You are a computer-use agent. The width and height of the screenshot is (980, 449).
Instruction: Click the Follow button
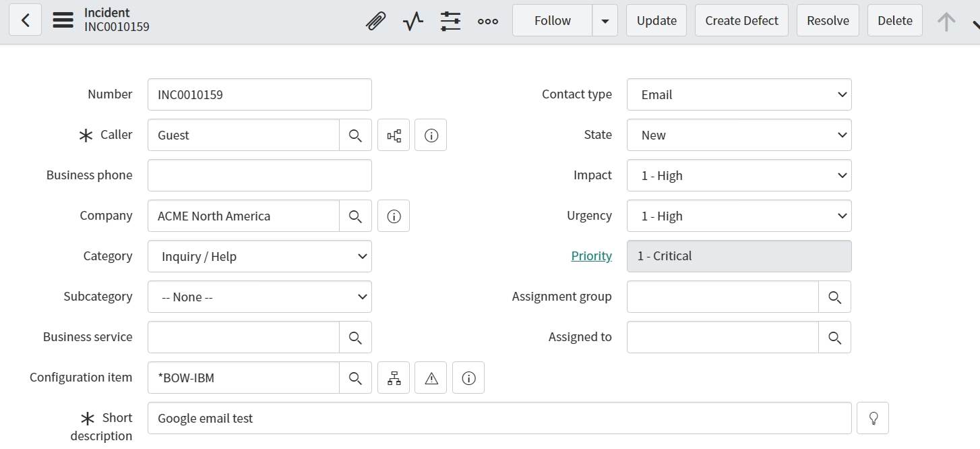[x=552, y=20]
